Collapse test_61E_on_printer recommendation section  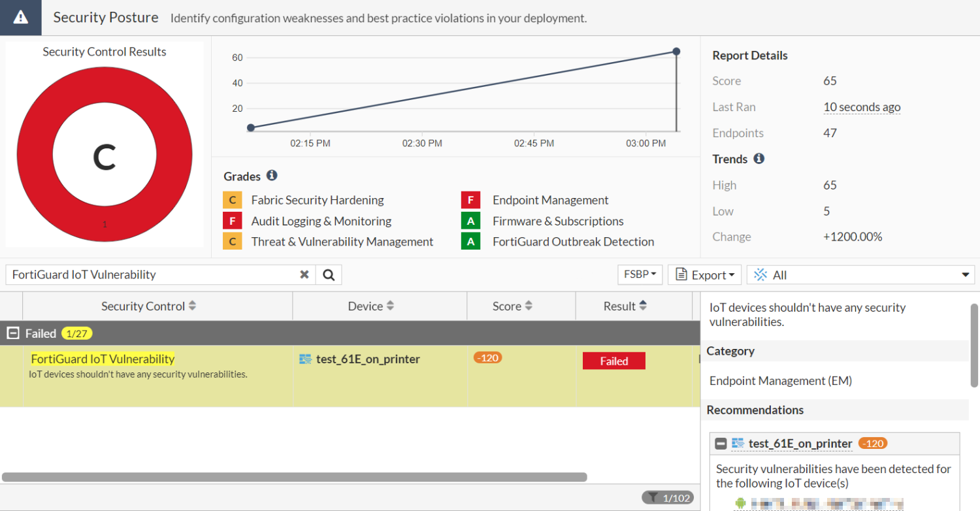721,444
